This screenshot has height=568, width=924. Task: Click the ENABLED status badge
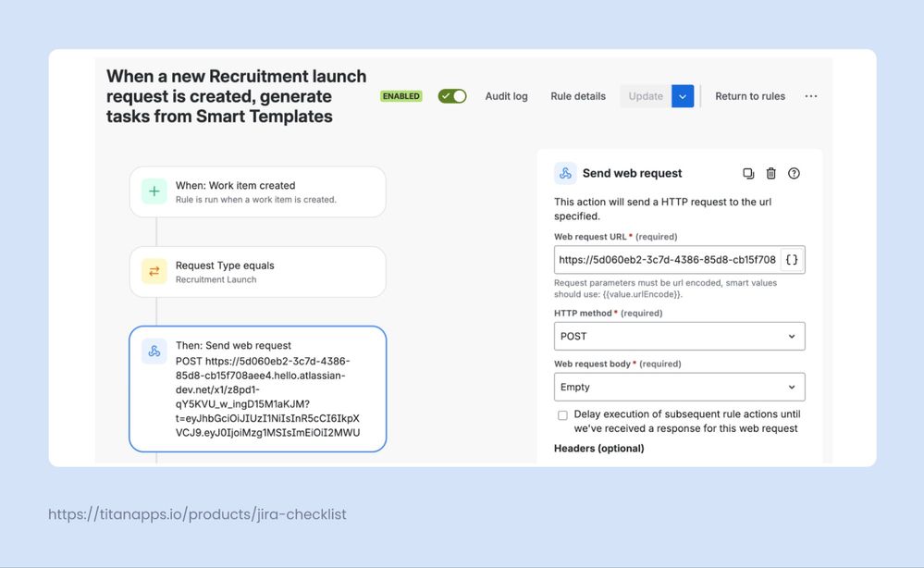[x=400, y=95]
